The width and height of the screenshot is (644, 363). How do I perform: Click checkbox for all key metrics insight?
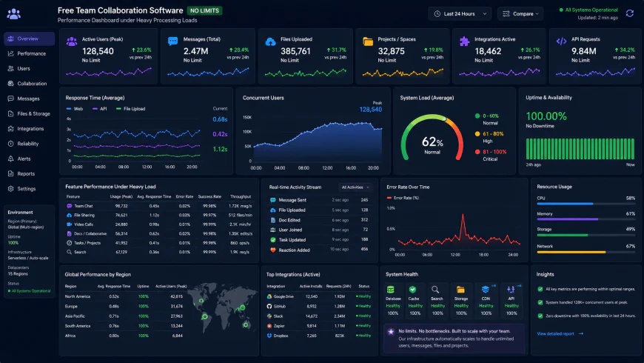pos(540,289)
